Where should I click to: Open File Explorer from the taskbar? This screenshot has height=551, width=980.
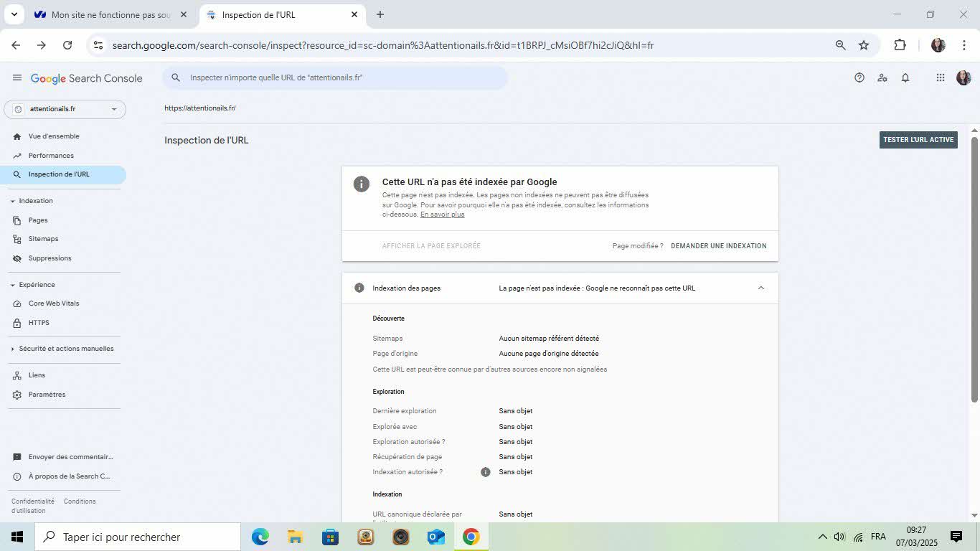296,537
